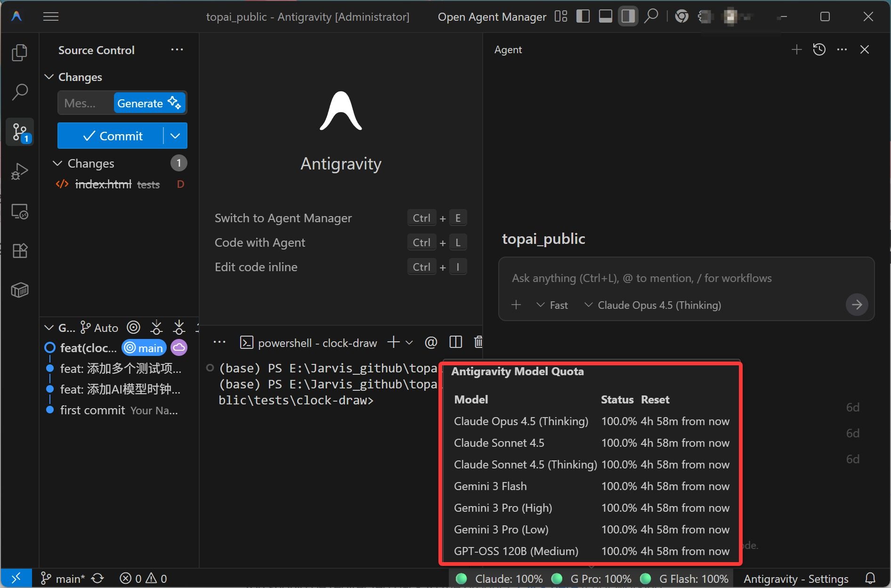Start a new Agent conversation with plus icon
The image size is (891, 588).
(x=796, y=49)
